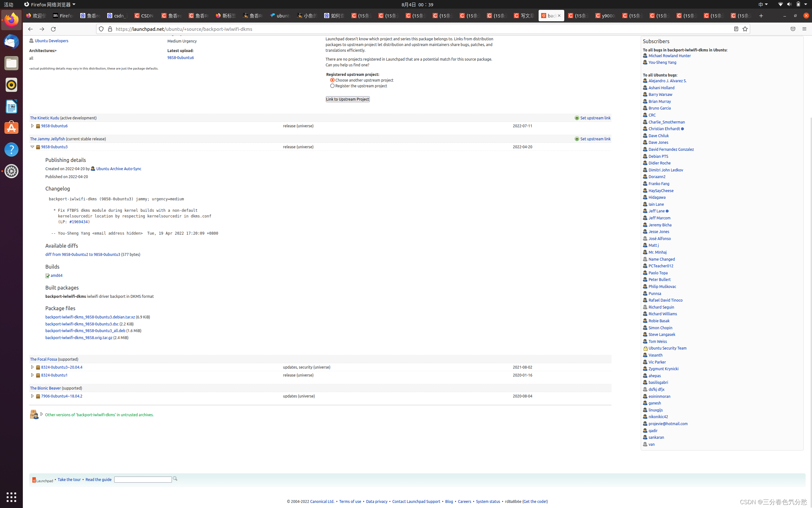Screen dimensions: 812x508
Task: Reload the current Launchpad page
Action: coord(53,29)
